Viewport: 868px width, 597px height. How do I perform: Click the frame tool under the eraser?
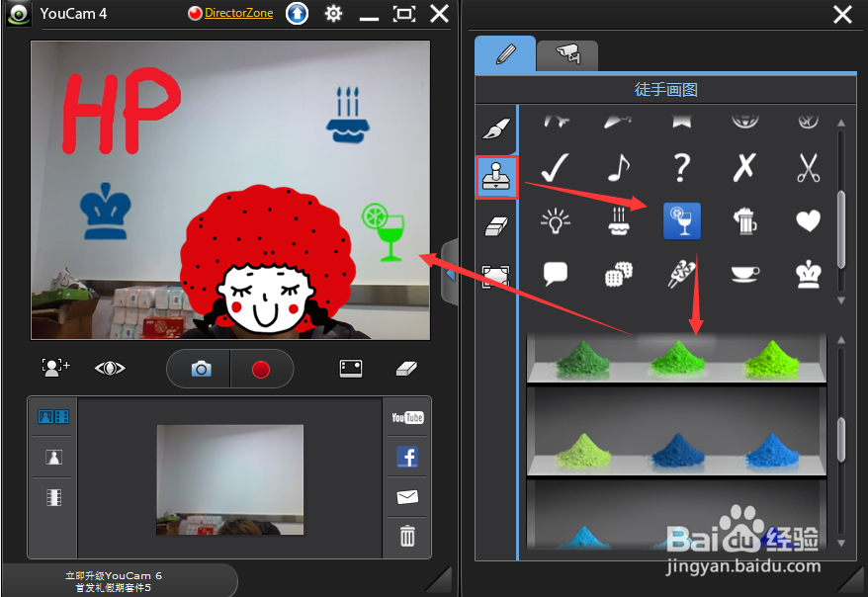(x=496, y=276)
